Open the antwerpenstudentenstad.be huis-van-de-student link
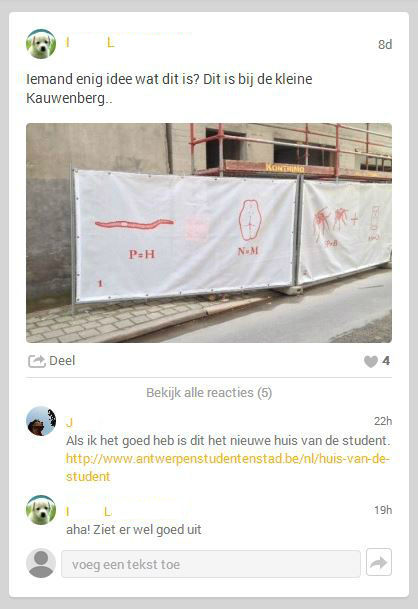The height and width of the screenshot is (609, 418). [x=228, y=467]
